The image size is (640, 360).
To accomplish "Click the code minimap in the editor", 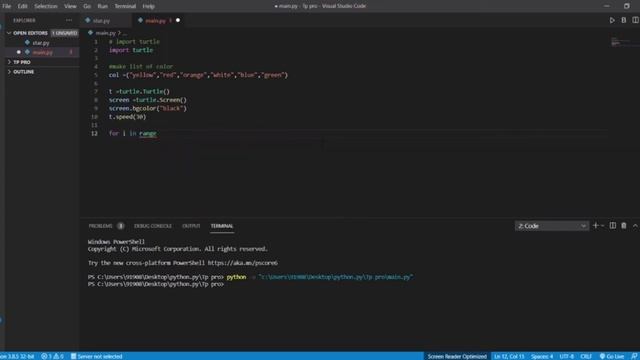I will tap(620, 42).
